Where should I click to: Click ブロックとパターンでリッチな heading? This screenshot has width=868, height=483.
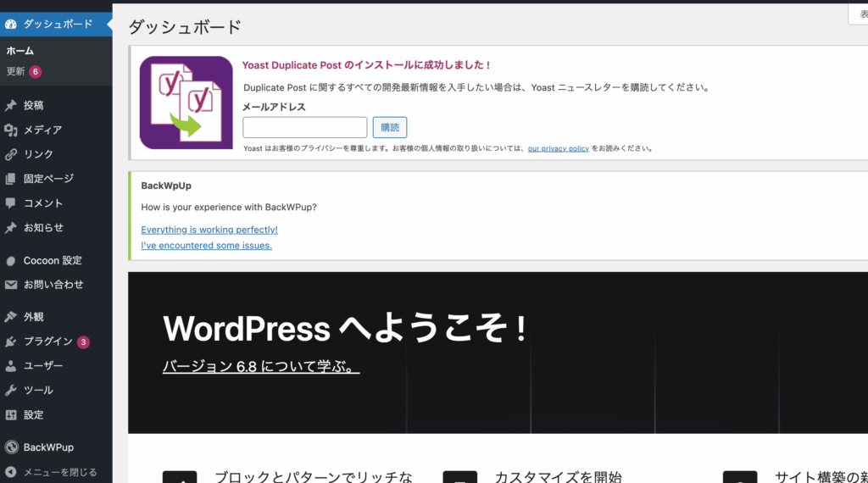314,476
